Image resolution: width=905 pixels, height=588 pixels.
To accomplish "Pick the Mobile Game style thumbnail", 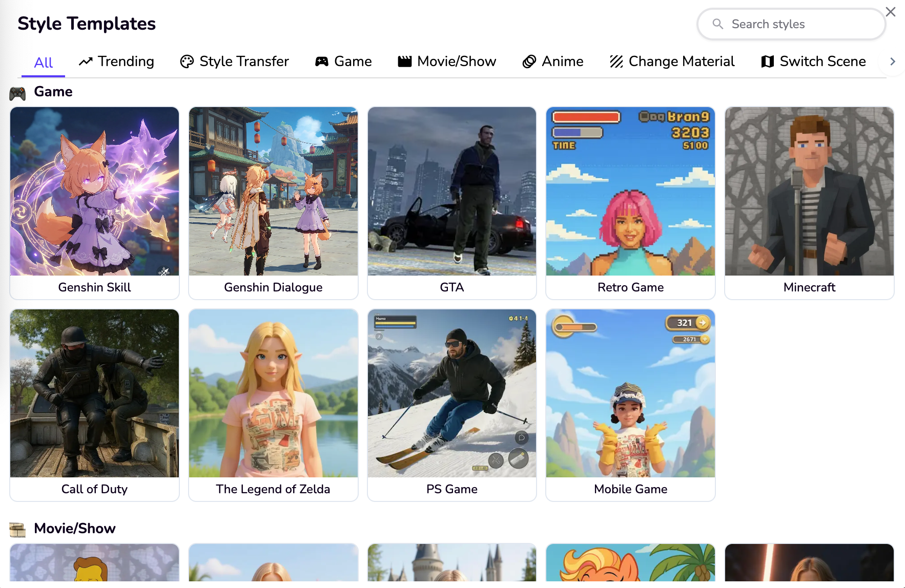I will pos(631,393).
